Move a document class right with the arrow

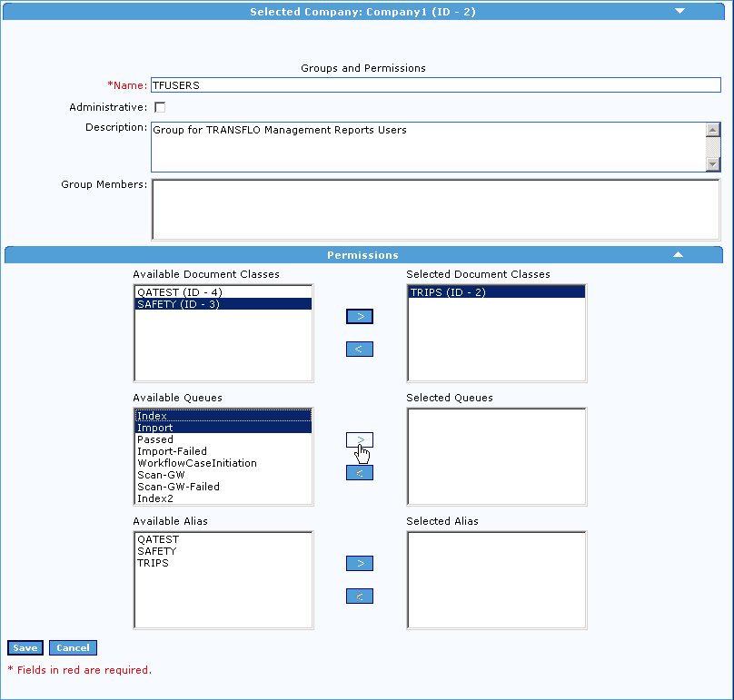click(359, 316)
